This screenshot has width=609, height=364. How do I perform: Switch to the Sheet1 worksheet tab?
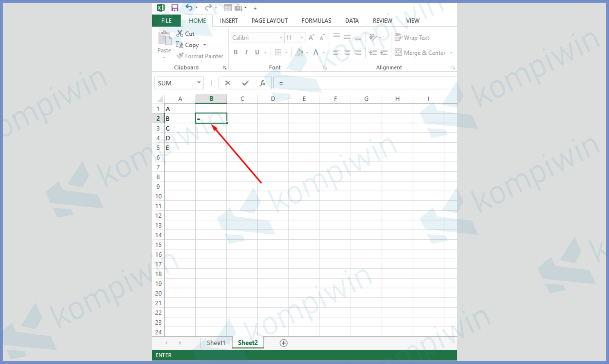tap(216, 343)
